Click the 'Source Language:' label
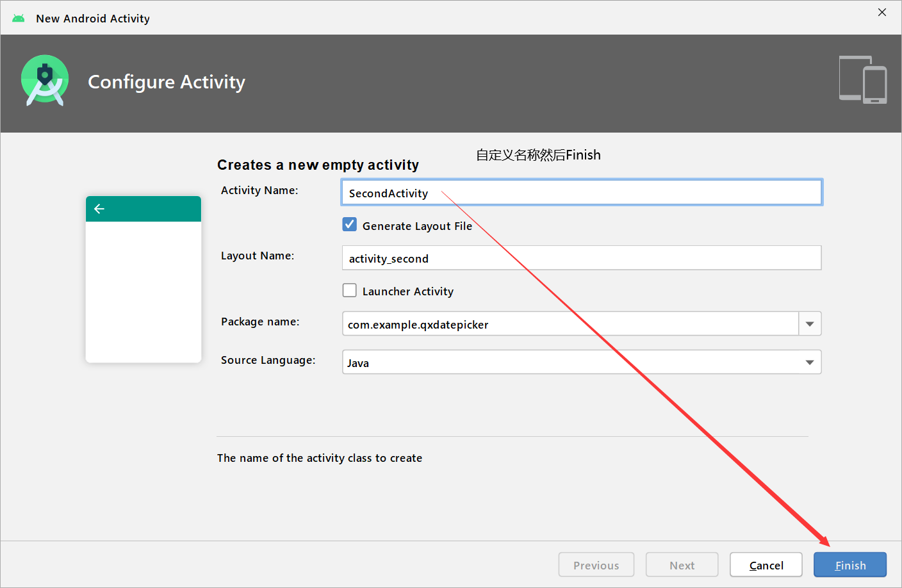Screen dimensions: 902x588 [x=268, y=360]
